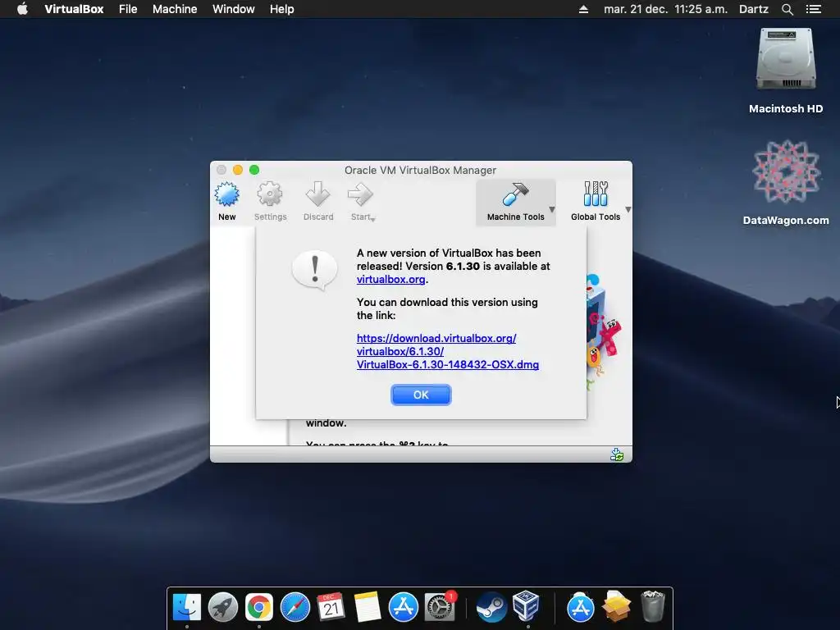The width and height of the screenshot is (840, 630).
Task: Open the Help menu
Action: click(282, 9)
